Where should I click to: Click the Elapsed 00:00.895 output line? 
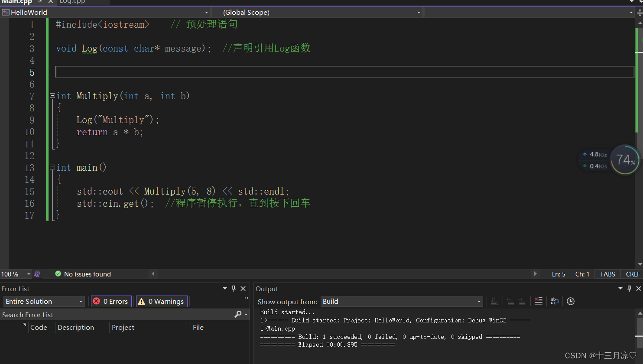pos(328,345)
